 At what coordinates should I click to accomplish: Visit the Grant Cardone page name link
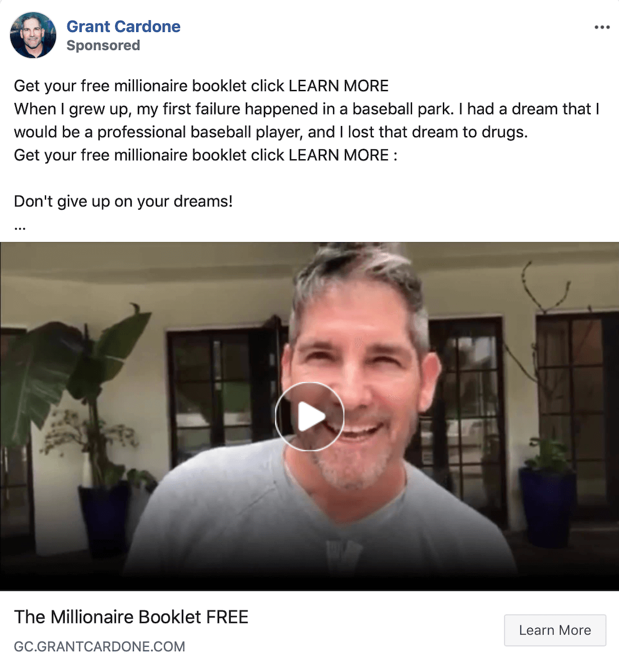tap(124, 26)
